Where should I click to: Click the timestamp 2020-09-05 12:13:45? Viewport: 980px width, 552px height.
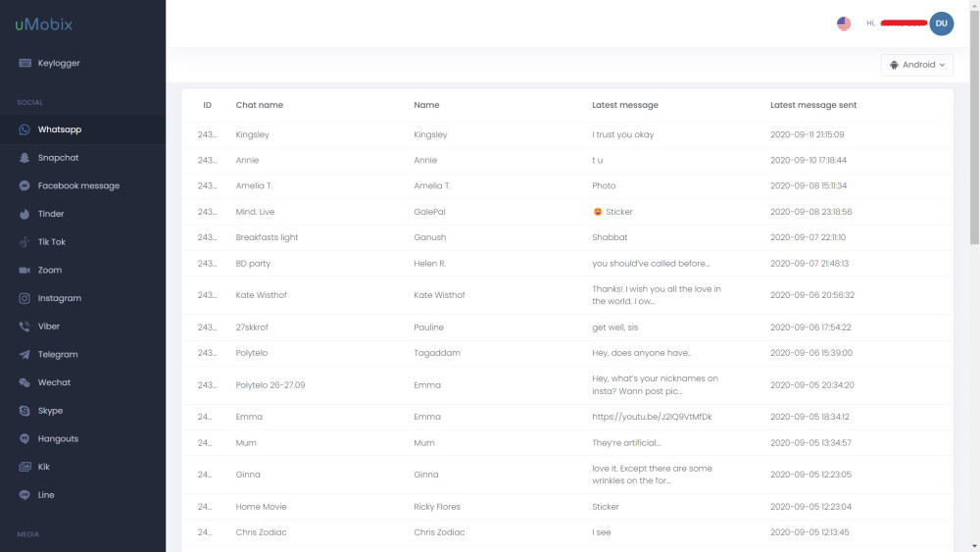point(809,532)
